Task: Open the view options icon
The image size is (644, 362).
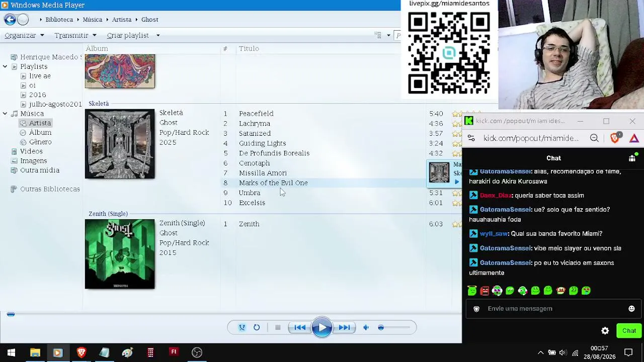Action: click(378, 35)
